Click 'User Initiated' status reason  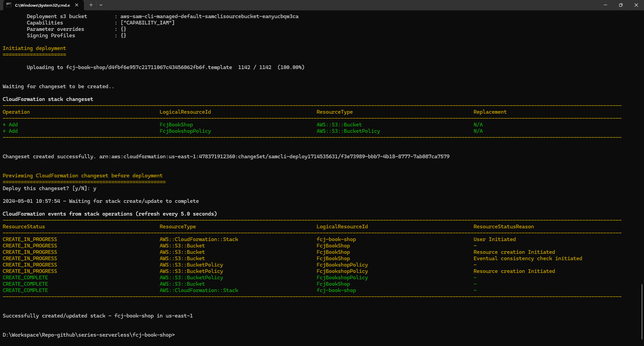[x=495, y=239]
